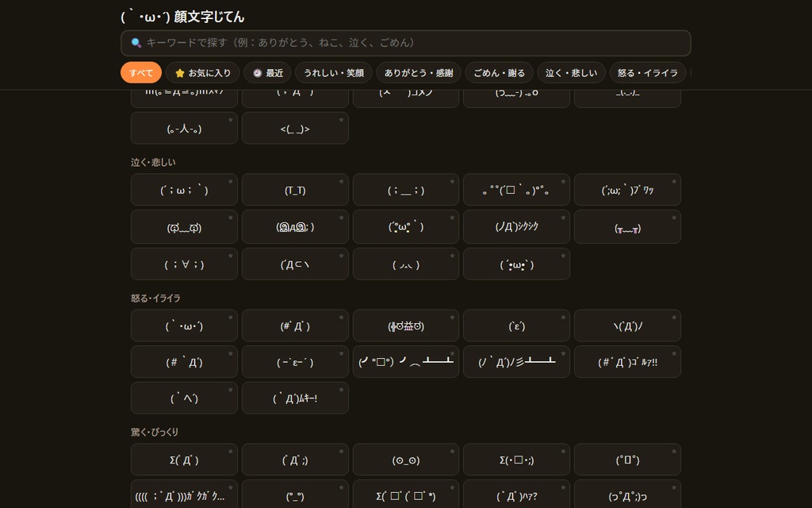The width and height of the screenshot is (812, 508).
Task: Focus the keyword search field
Action: [x=405, y=43]
